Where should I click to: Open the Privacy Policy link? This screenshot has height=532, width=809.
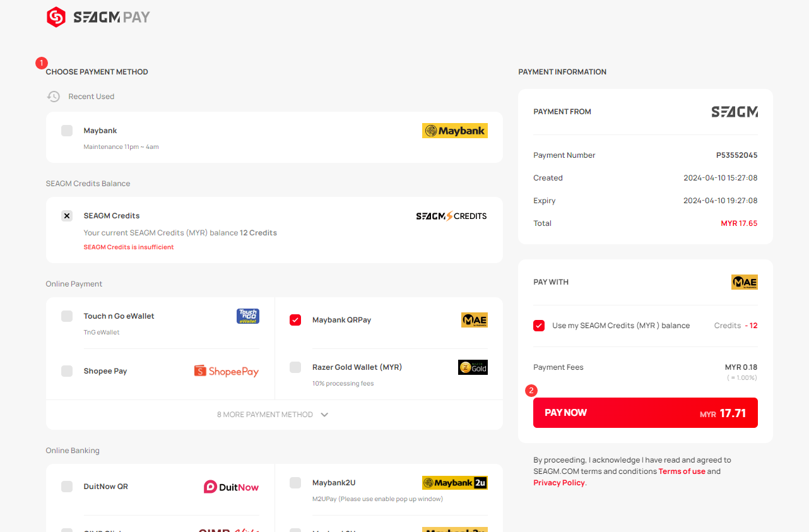(559, 483)
